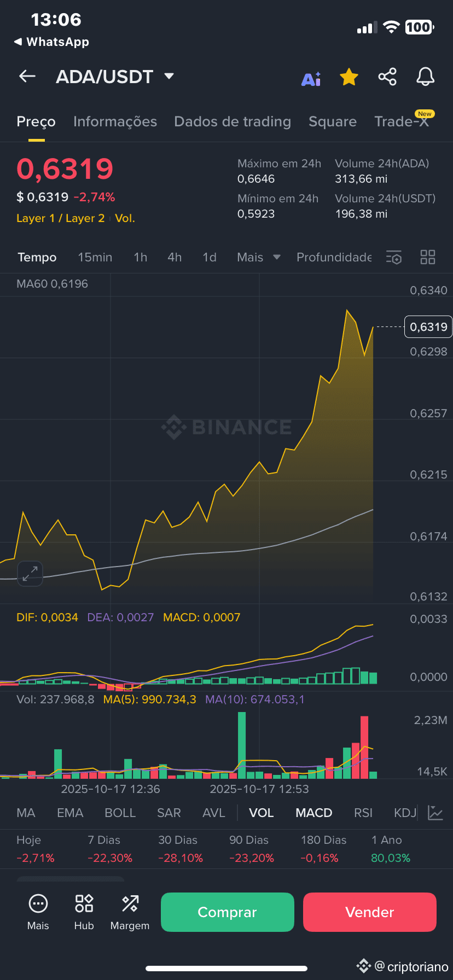Image resolution: width=453 pixels, height=980 pixels.
Task: Tap the 1 Ano 80,03% performance
Action: coord(391,849)
